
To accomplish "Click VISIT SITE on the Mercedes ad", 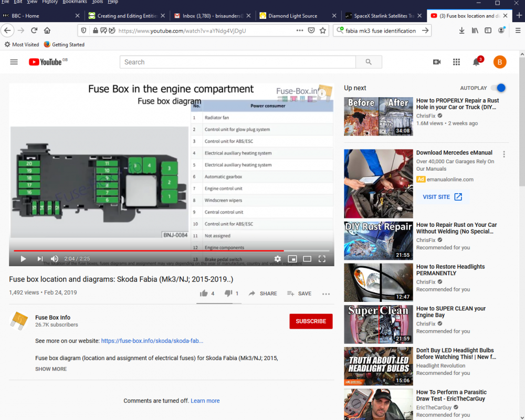I will point(442,197).
